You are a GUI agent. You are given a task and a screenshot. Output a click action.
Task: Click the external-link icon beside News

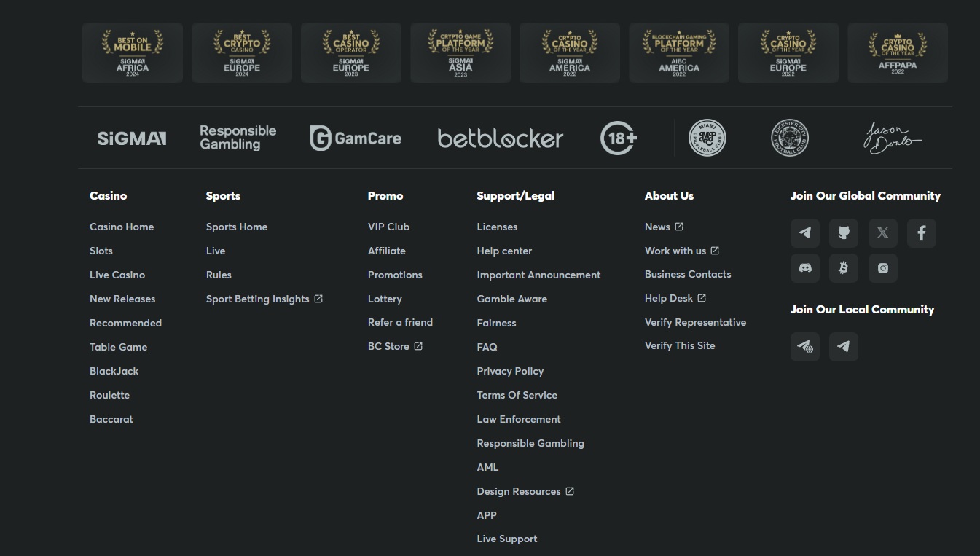pos(679,227)
